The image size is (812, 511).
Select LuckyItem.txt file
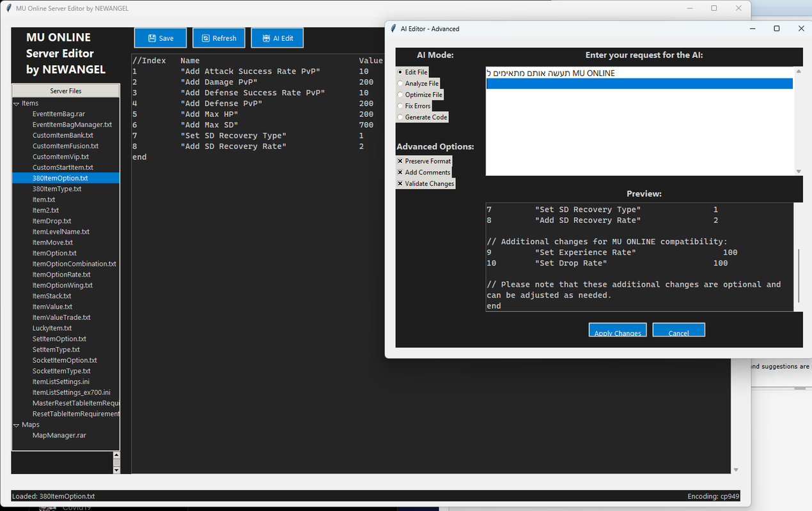(52, 328)
